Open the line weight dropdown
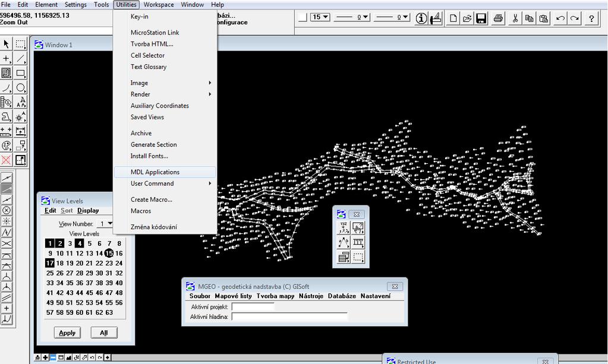 point(392,17)
